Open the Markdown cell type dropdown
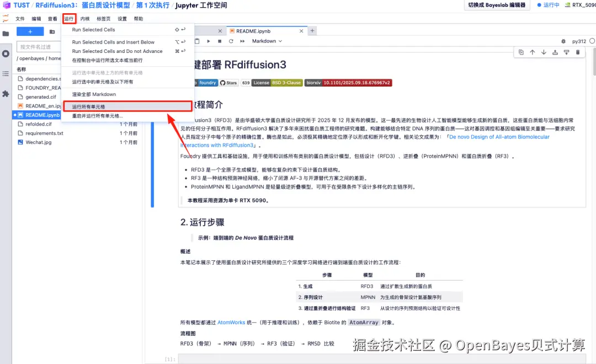This screenshot has width=596, height=364. pos(267,41)
